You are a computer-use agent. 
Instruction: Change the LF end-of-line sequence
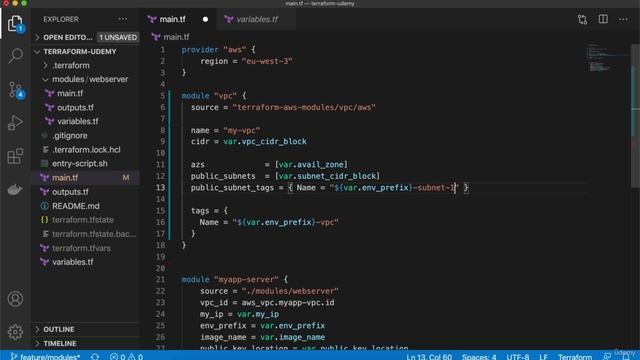click(x=543, y=356)
